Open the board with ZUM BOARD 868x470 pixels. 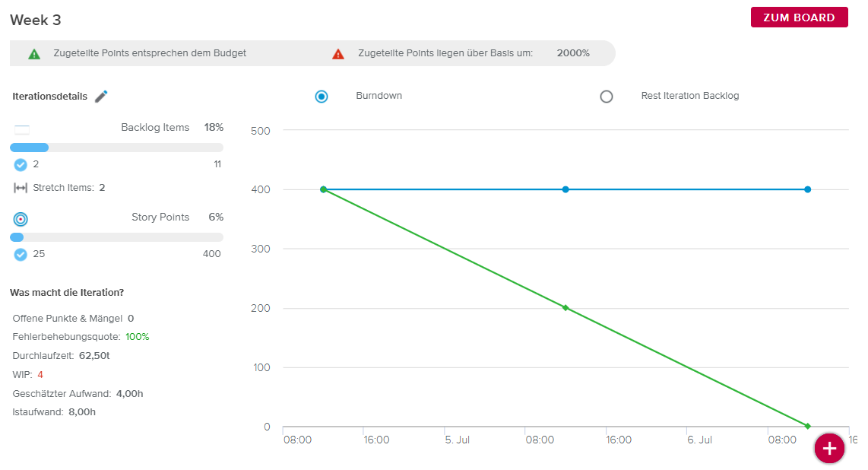point(799,17)
